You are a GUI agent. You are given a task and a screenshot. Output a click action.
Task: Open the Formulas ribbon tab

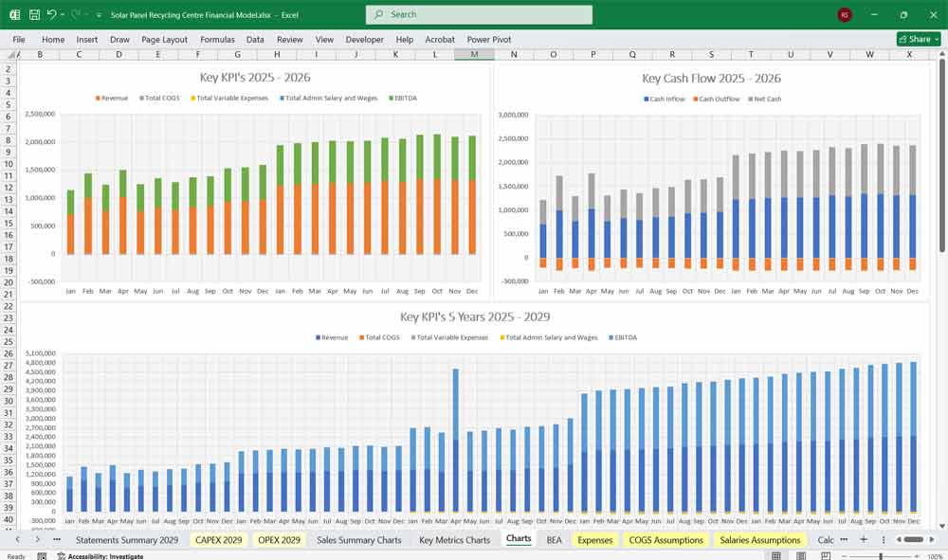coord(217,40)
